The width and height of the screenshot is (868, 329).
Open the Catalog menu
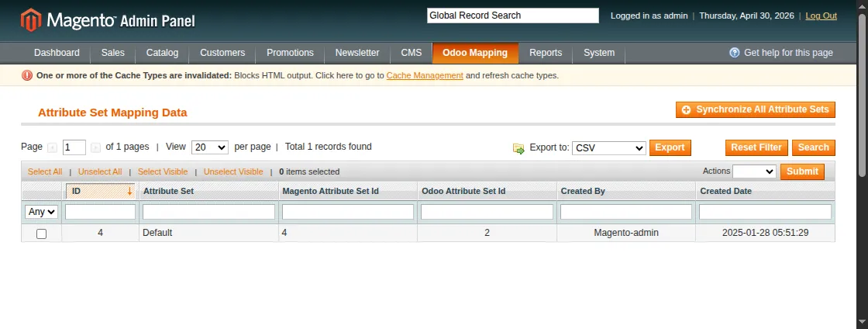162,53
